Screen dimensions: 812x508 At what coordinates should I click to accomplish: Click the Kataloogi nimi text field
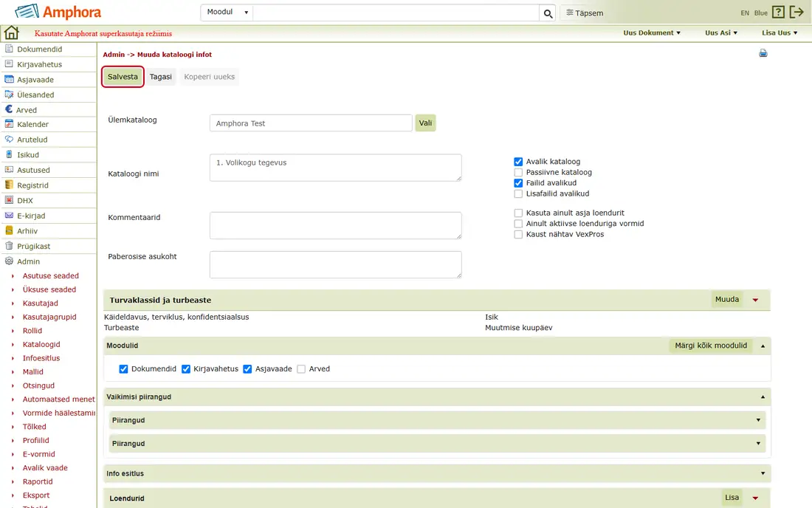coord(336,168)
